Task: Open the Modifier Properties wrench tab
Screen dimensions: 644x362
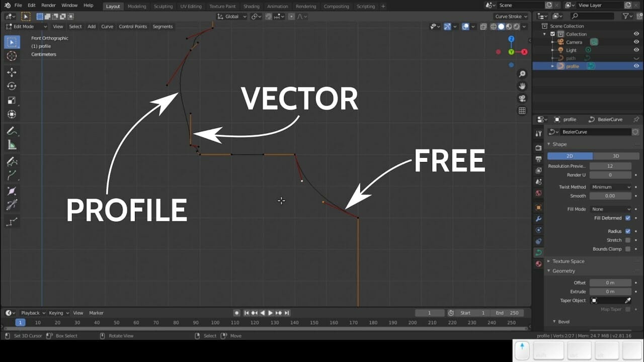Action: pyautogui.click(x=538, y=219)
